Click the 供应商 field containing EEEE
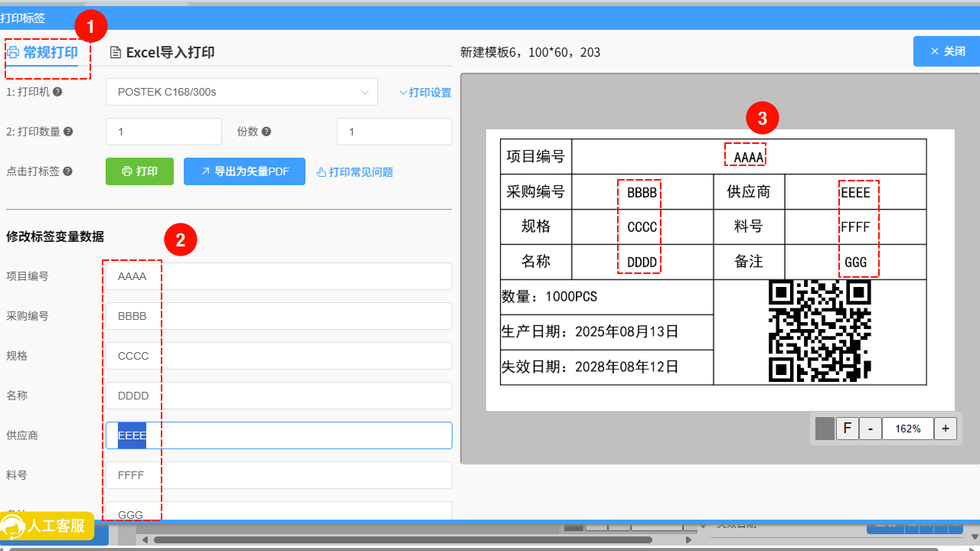Viewport: 980px width, 551px height. [x=279, y=435]
